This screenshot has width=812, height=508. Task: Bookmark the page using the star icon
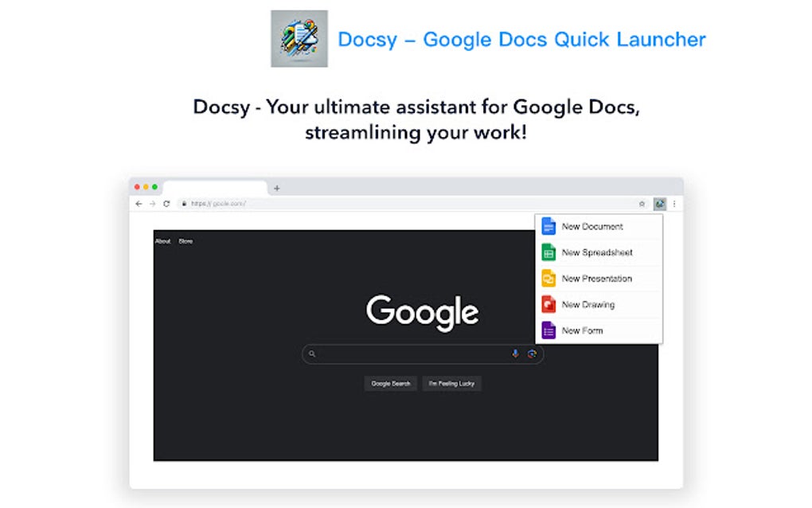(642, 204)
